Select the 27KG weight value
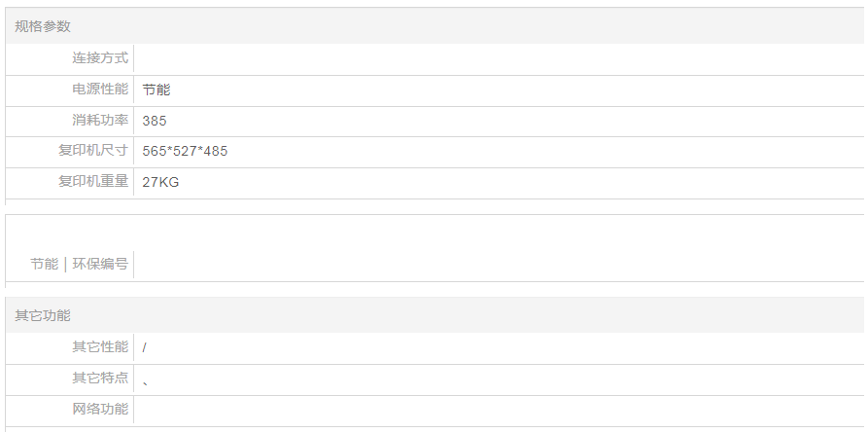The width and height of the screenshot is (868, 433). pos(160,182)
